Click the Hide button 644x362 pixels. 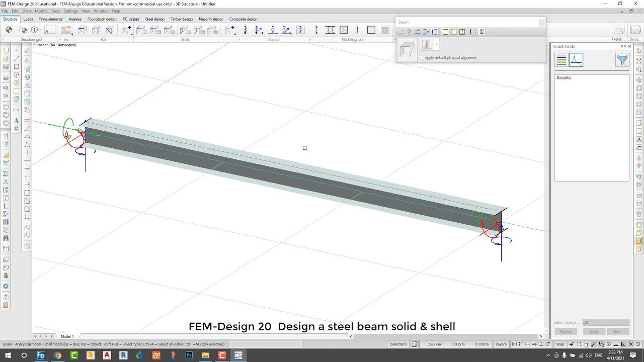617,332
